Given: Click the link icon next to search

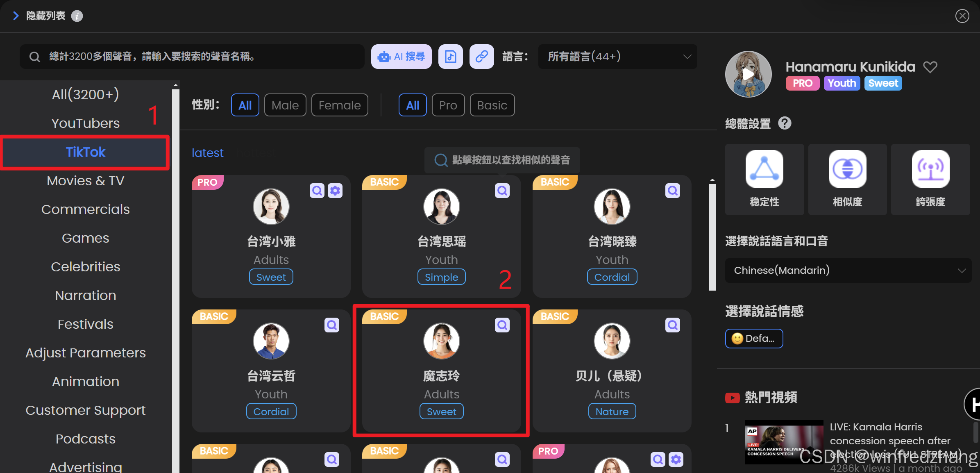Looking at the screenshot, I should pos(481,57).
